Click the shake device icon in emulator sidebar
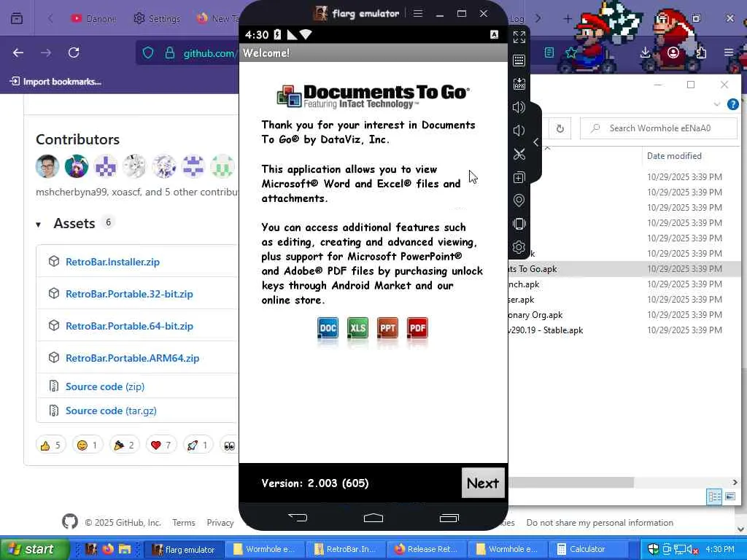The image size is (747, 560). click(519, 224)
